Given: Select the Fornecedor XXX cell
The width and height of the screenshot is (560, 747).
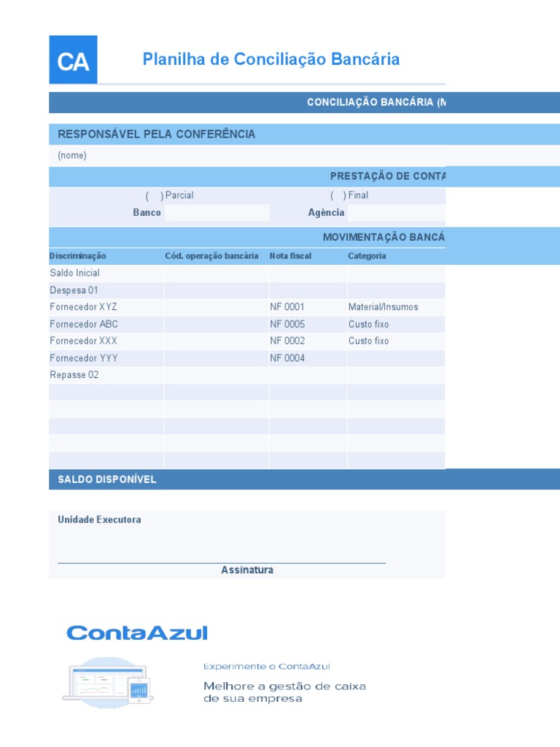Looking at the screenshot, I should click(x=106, y=341).
